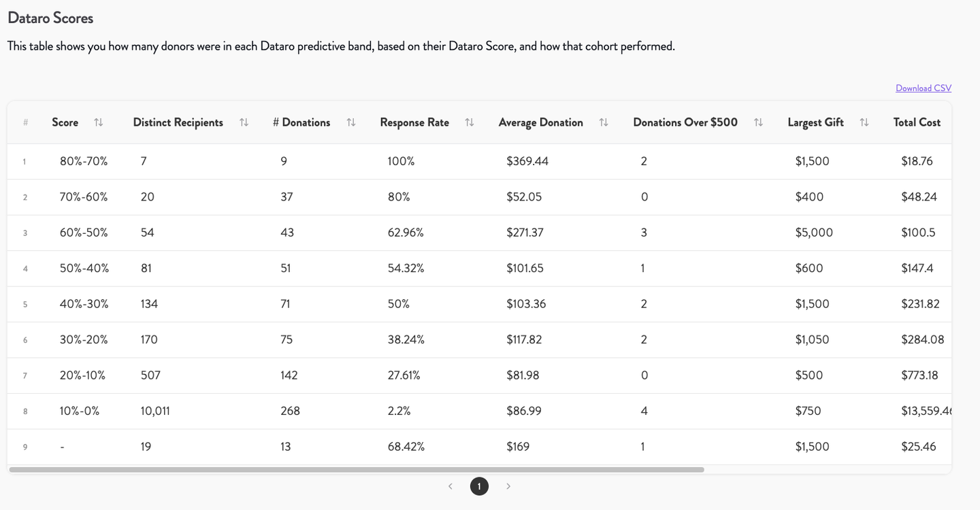The width and height of the screenshot is (980, 510).
Task: Click the $5,000 largest gift cell
Action: [x=814, y=233]
